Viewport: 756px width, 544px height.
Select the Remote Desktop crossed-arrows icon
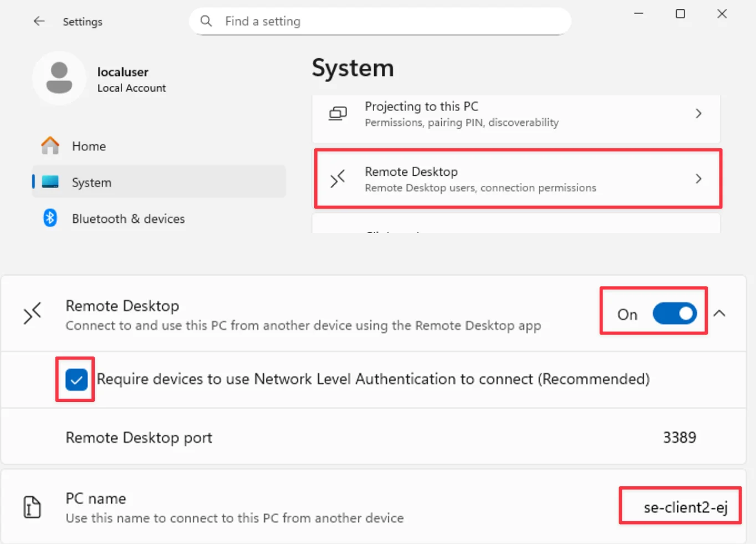[338, 179]
